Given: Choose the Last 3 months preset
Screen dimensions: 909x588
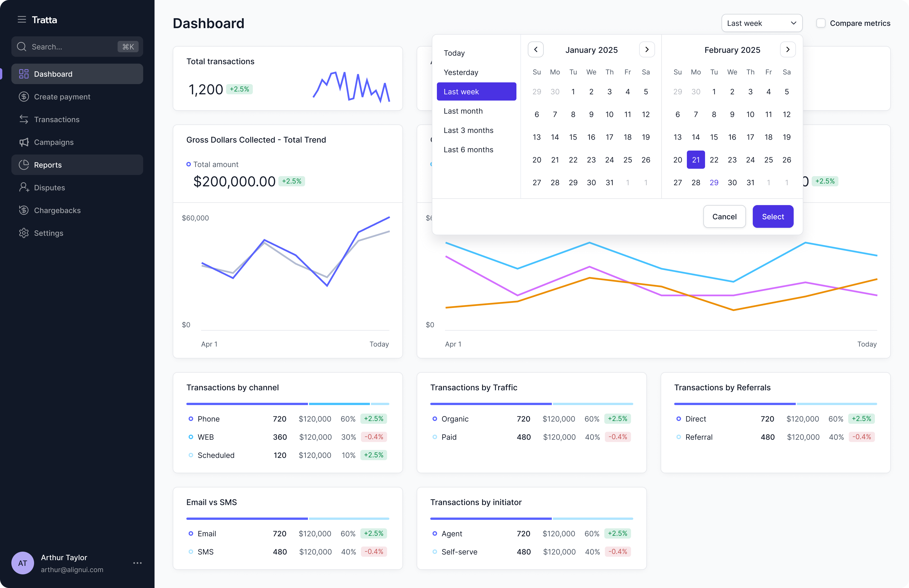Looking at the screenshot, I should coord(468,130).
